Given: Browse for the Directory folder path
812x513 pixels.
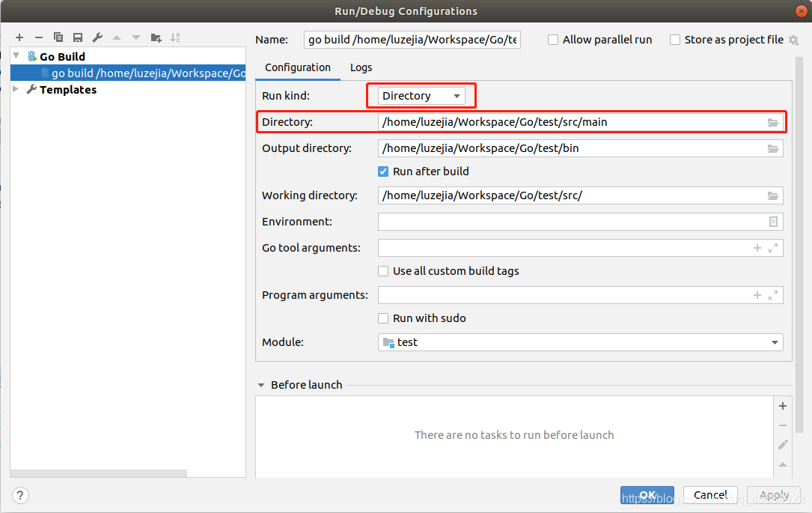Looking at the screenshot, I should coord(772,122).
